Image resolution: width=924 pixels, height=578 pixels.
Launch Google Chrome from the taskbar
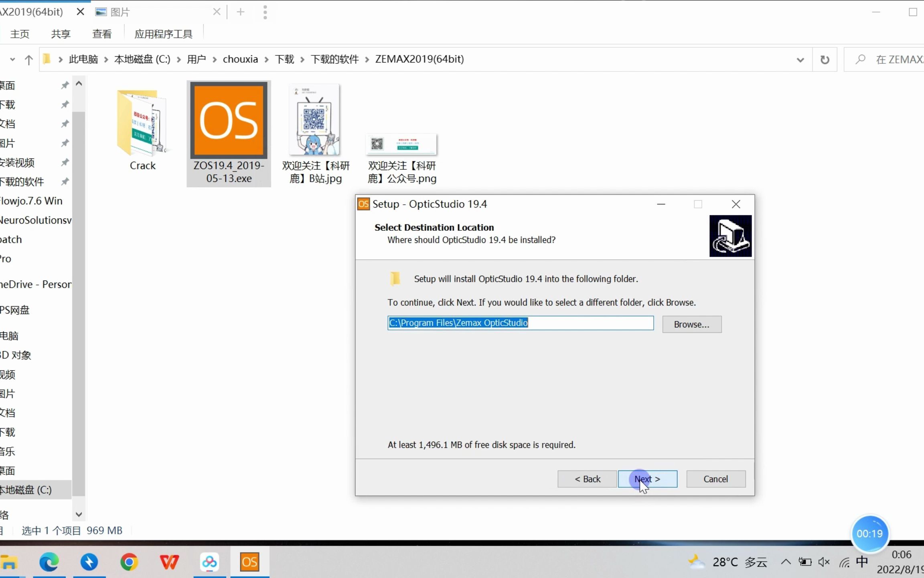coord(129,562)
